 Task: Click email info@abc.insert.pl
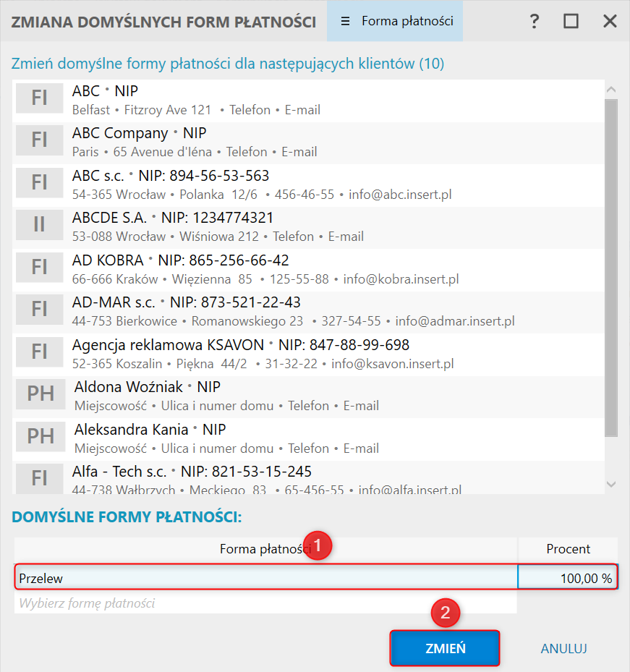click(x=400, y=195)
